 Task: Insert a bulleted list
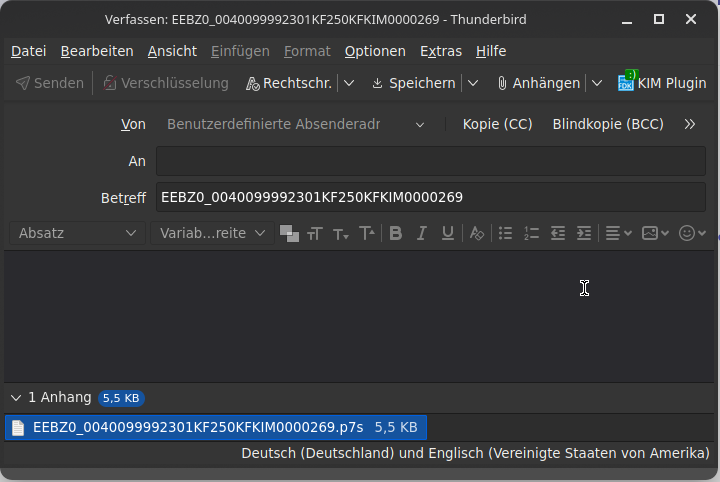(506, 234)
